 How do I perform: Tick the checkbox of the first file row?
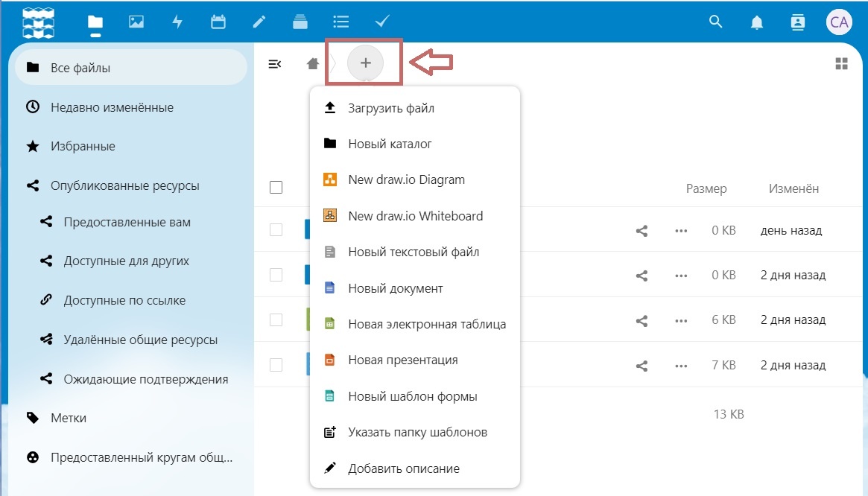[276, 229]
